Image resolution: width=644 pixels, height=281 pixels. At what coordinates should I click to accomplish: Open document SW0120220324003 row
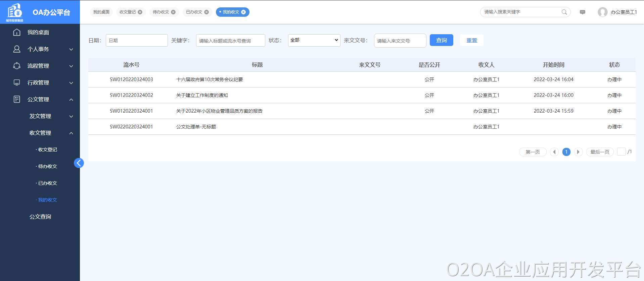click(x=209, y=79)
